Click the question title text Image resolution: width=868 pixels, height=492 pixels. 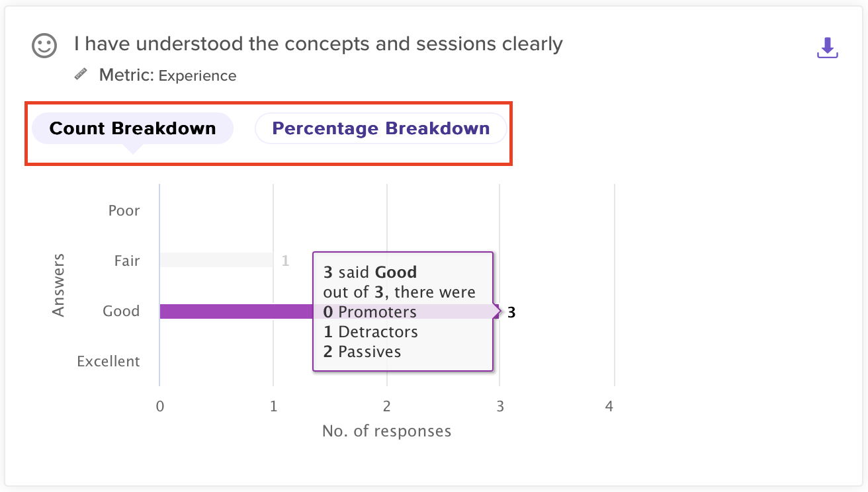pyautogui.click(x=318, y=44)
